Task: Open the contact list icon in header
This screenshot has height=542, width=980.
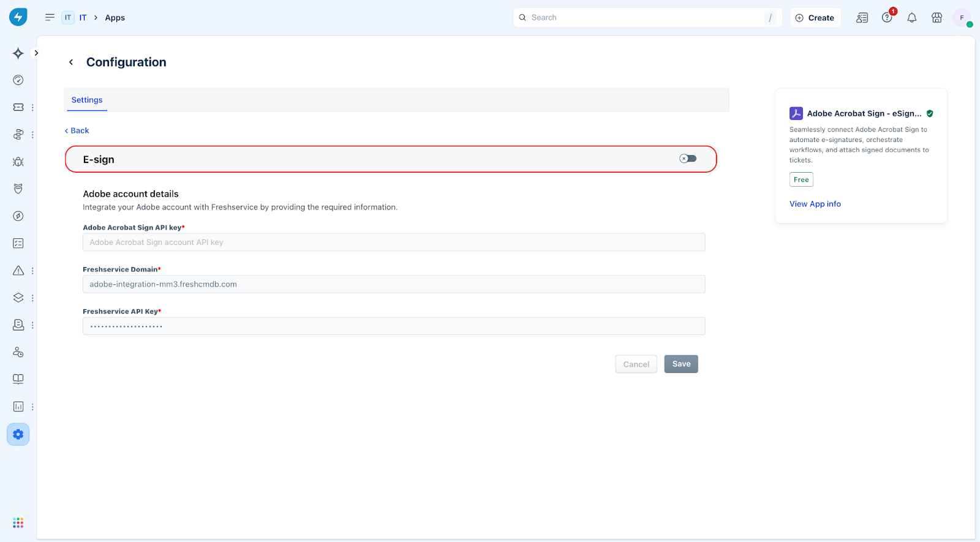Action: [x=862, y=18]
